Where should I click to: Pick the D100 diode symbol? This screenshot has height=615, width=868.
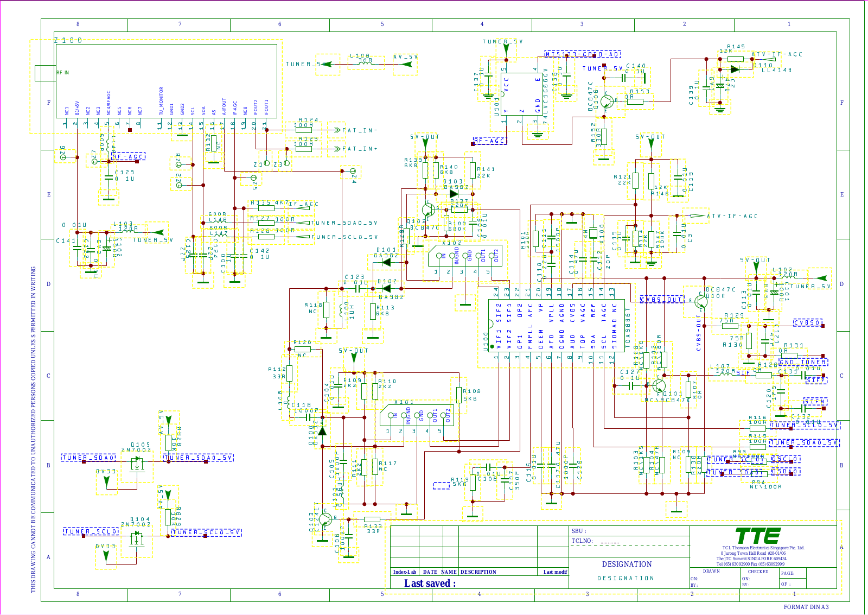click(322, 431)
